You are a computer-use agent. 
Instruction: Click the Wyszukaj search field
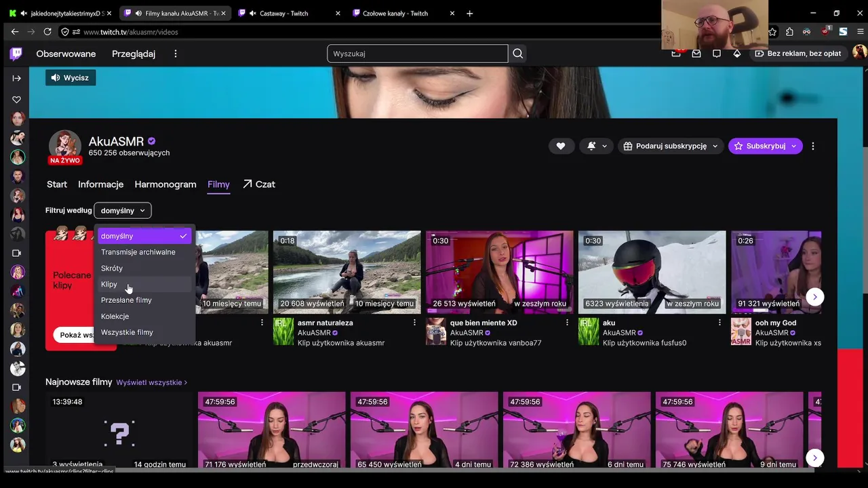pyautogui.click(x=418, y=54)
